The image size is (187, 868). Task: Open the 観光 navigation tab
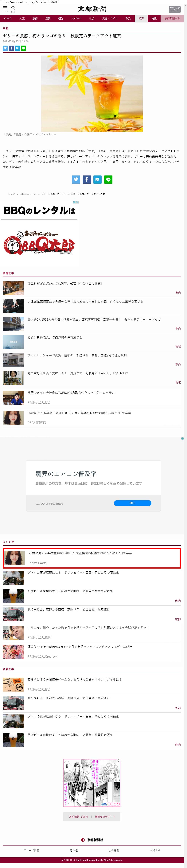[x=61, y=19]
